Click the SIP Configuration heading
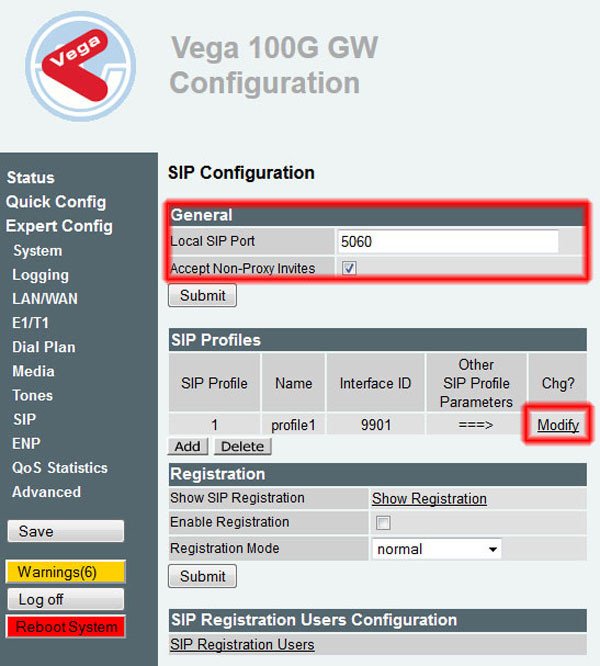Screen dimensions: 600x666 (241, 173)
